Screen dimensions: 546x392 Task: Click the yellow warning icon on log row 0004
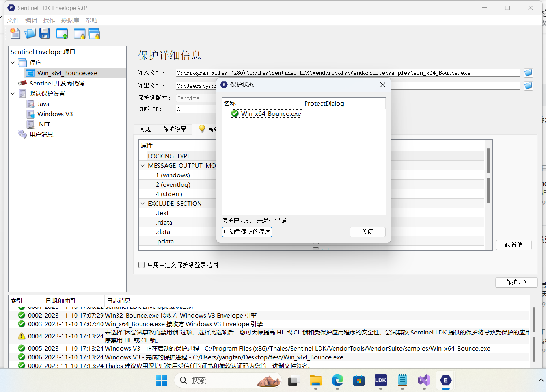[x=22, y=336]
